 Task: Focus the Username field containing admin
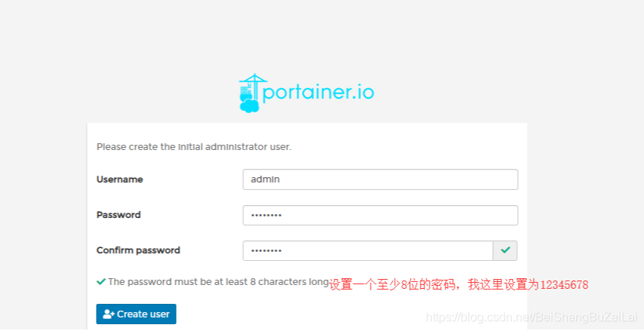380,179
